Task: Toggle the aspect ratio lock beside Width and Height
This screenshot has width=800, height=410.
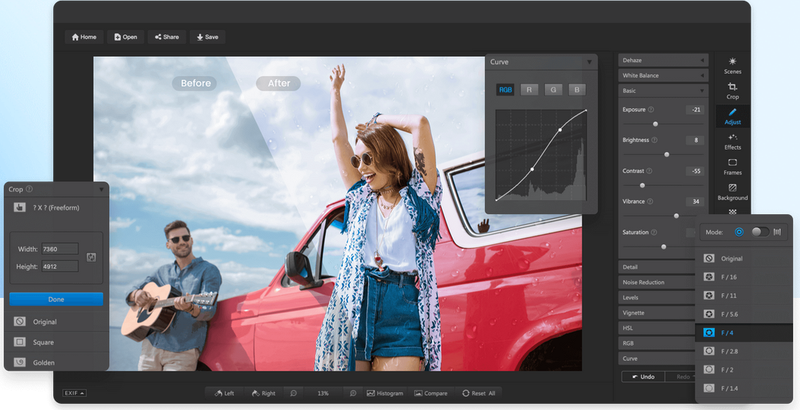Action: (91, 257)
